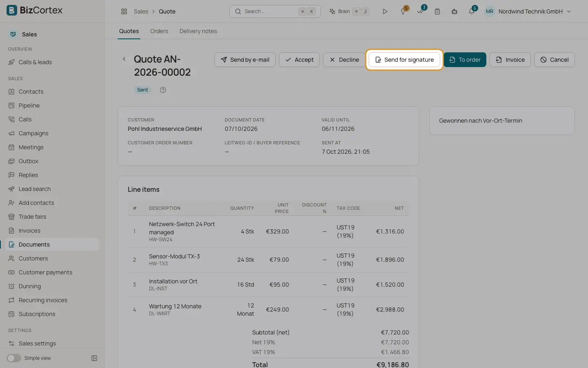Click the Invoice button
The width and height of the screenshot is (588, 368).
(x=510, y=60)
